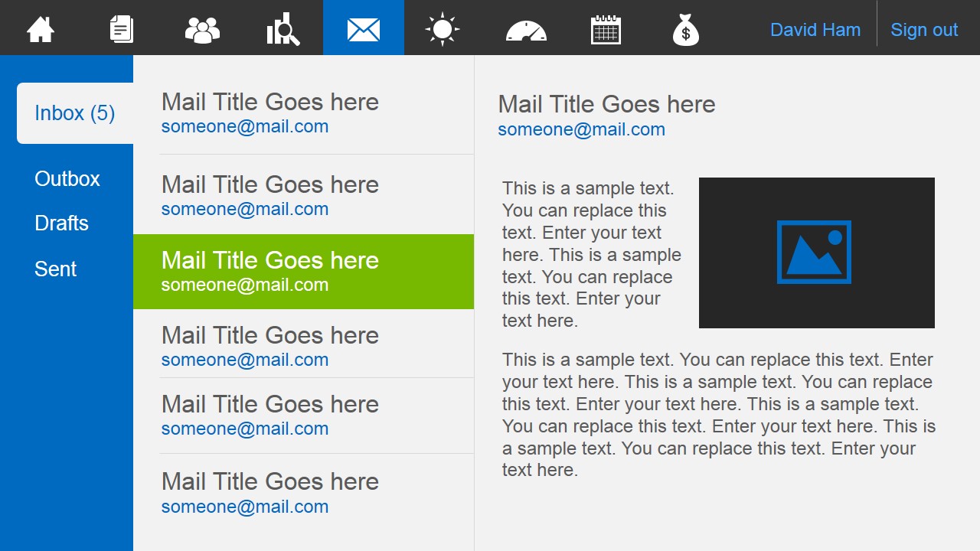Screen dimensions: 980x551
Task: Open the Documents pages icon
Action: tap(122, 29)
